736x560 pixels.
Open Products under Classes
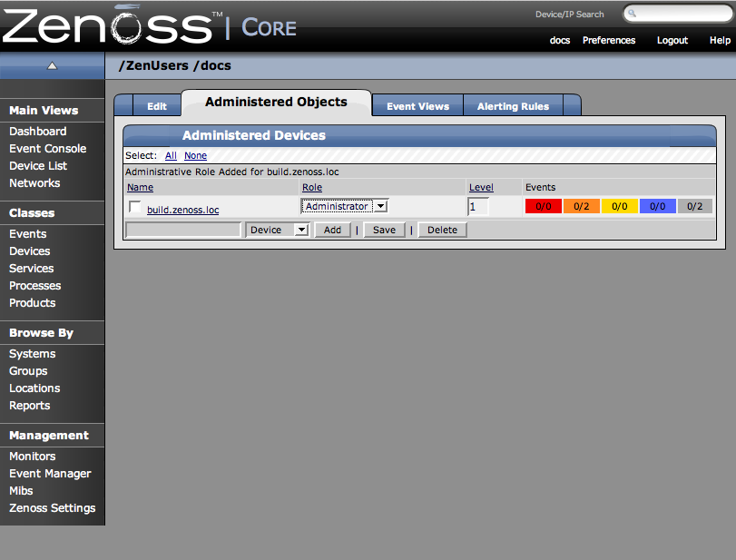click(x=32, y=303)
